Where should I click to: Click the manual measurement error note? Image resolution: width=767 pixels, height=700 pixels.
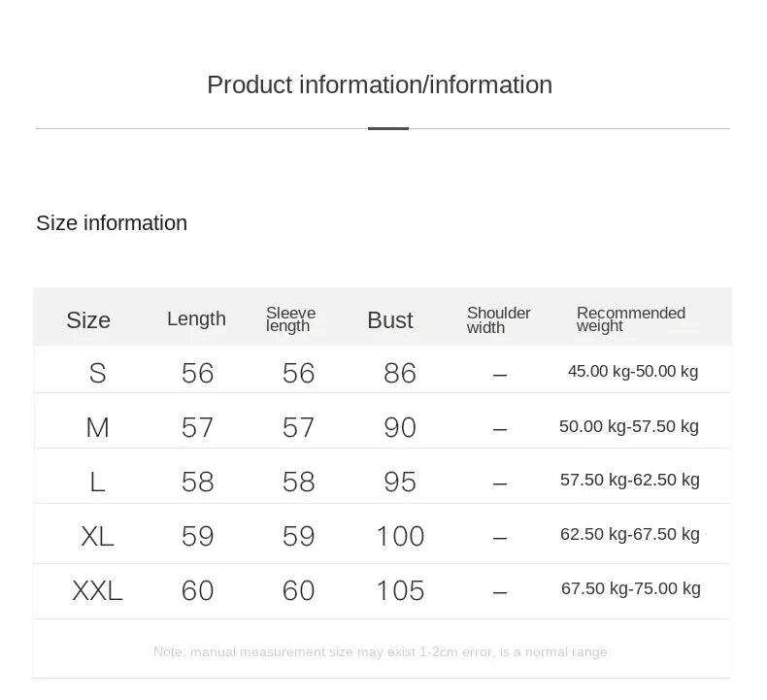pyautogui.click(x=381, y=652)
